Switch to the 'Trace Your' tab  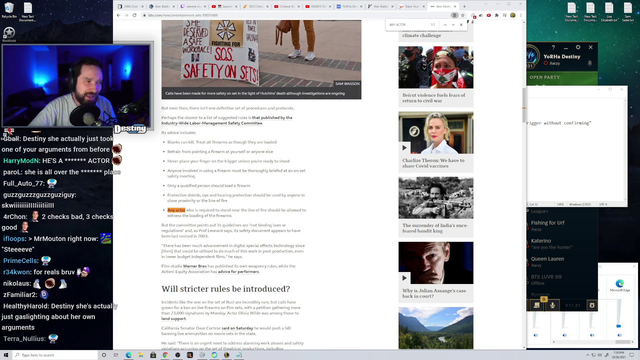(412, 7)
